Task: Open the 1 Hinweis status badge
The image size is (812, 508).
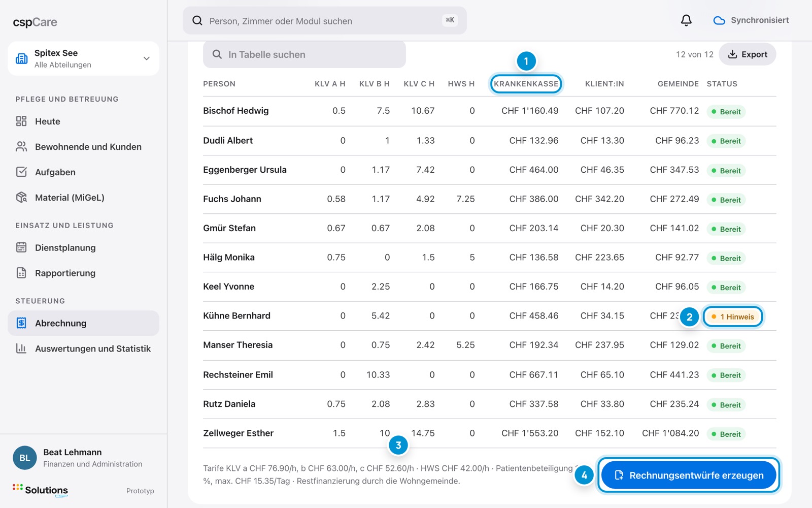Action: [x=733, y=316]
